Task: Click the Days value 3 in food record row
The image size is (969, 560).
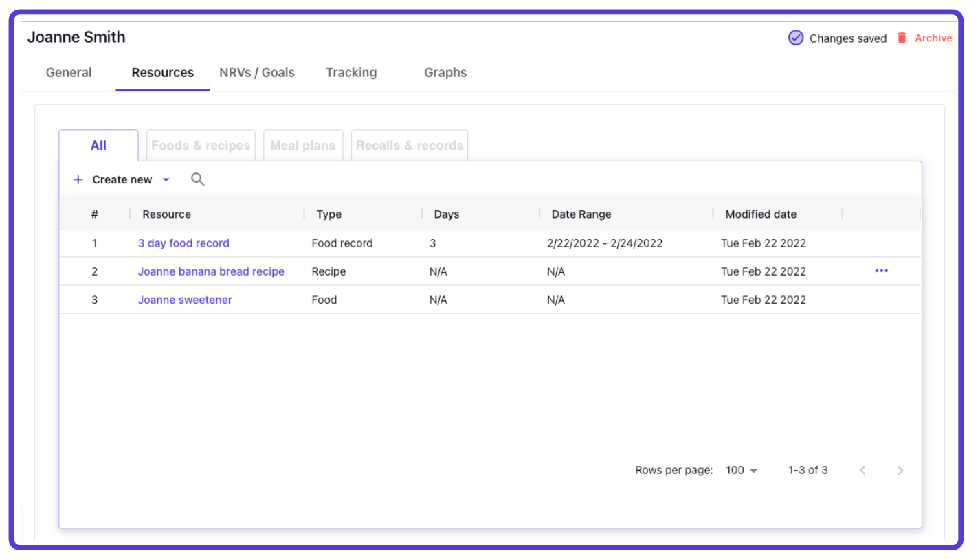Action: tap(432, 243)
